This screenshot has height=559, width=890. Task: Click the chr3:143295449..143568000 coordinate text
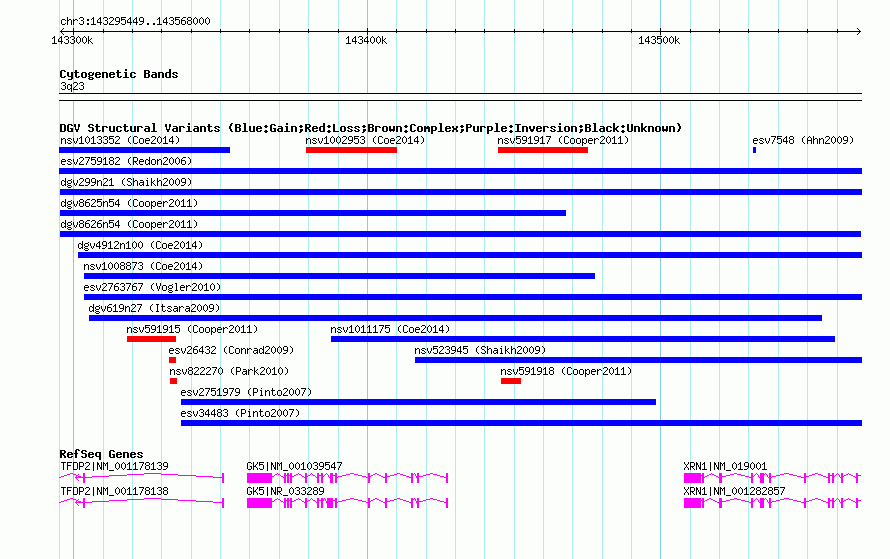[135, 22]
